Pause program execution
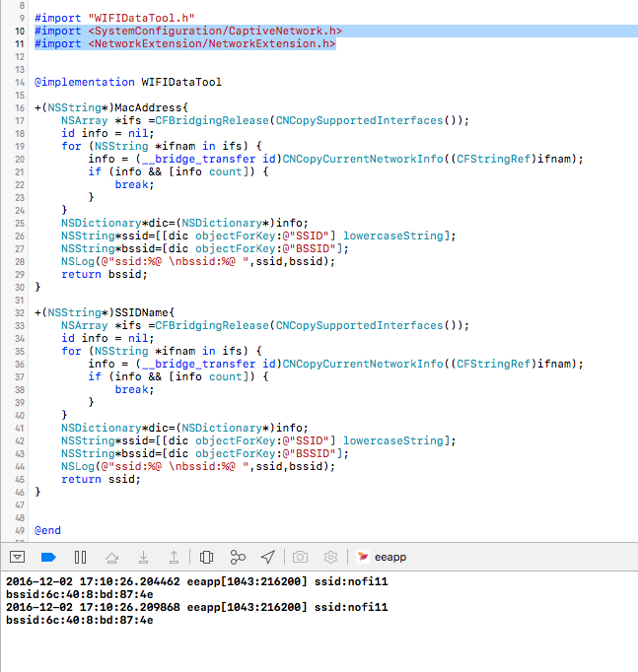Screen dimensions: 638x672 [80, 557]
